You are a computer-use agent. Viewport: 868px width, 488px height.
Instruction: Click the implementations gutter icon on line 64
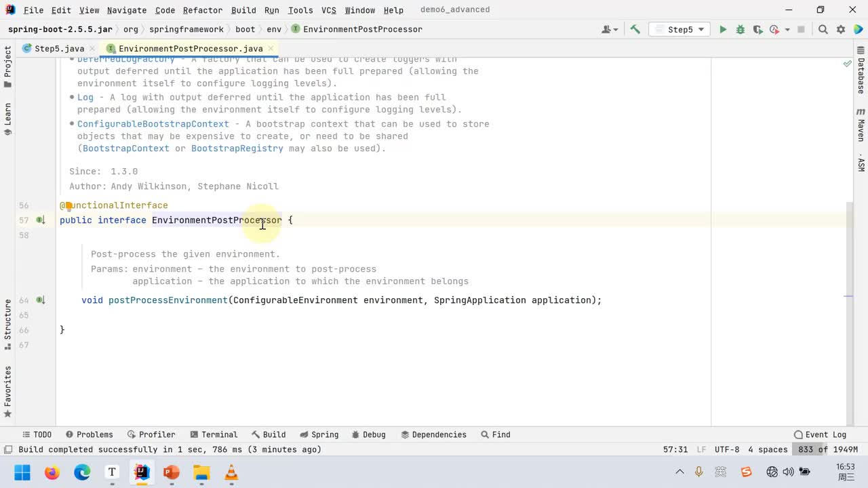tap(41, 300)
